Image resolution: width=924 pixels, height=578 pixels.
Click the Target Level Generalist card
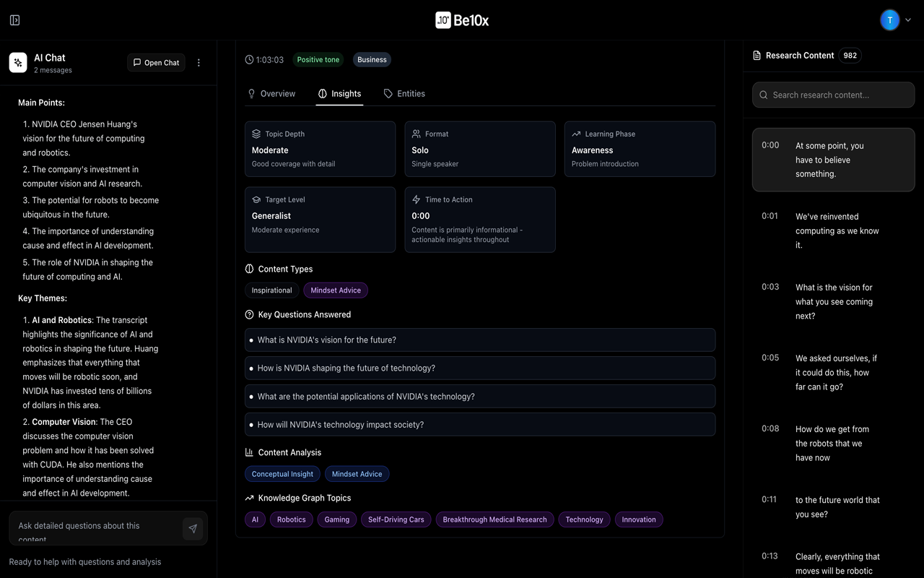tap(320, 220)
